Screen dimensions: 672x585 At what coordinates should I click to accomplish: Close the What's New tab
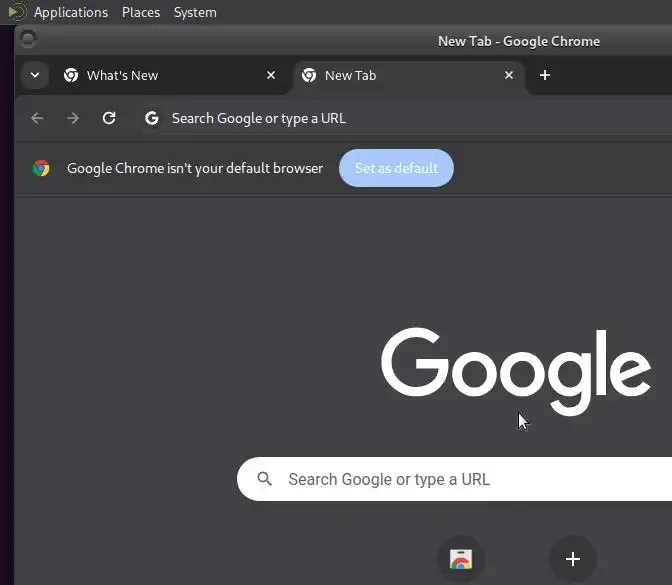click(x=271, y=75)
